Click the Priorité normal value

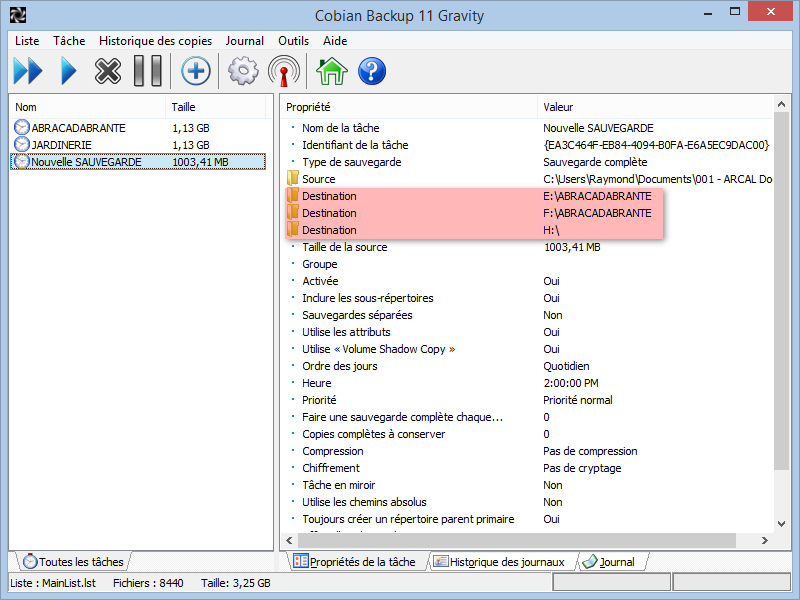(x=578, y=400)
